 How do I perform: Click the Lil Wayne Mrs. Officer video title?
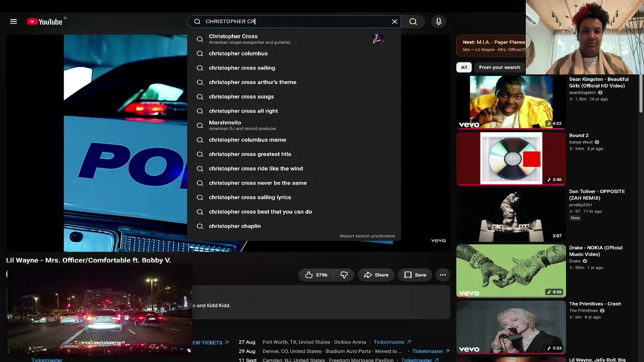point(89,260)
